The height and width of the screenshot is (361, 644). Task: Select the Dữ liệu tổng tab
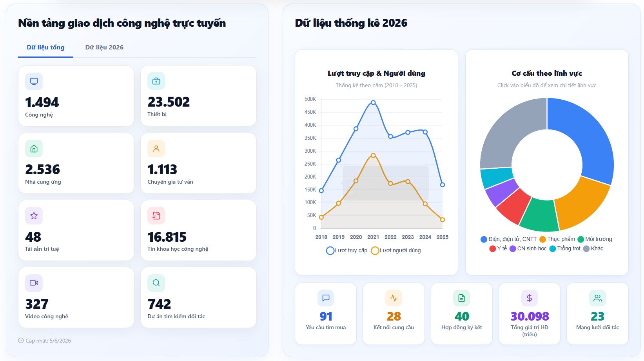pyautogui.click(x=45, y=47)
